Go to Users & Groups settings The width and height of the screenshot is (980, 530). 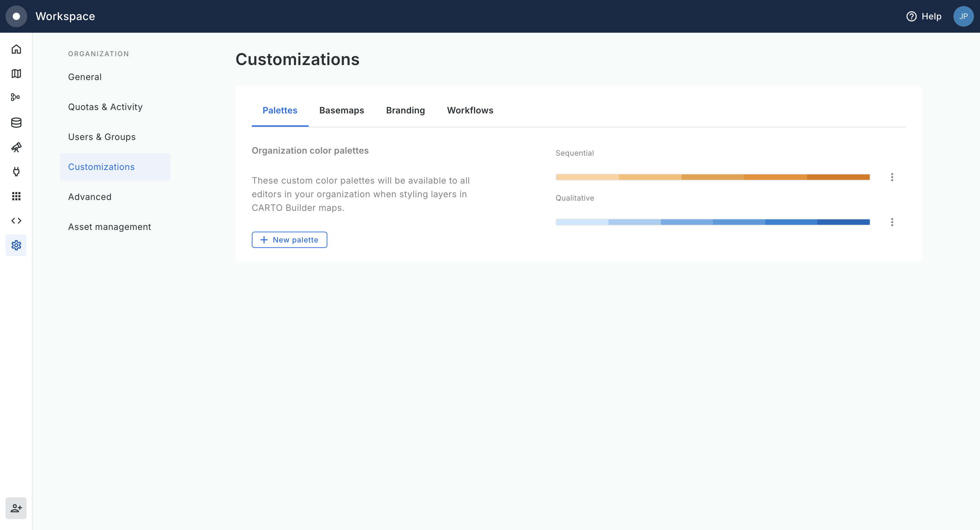click(102, 137)
